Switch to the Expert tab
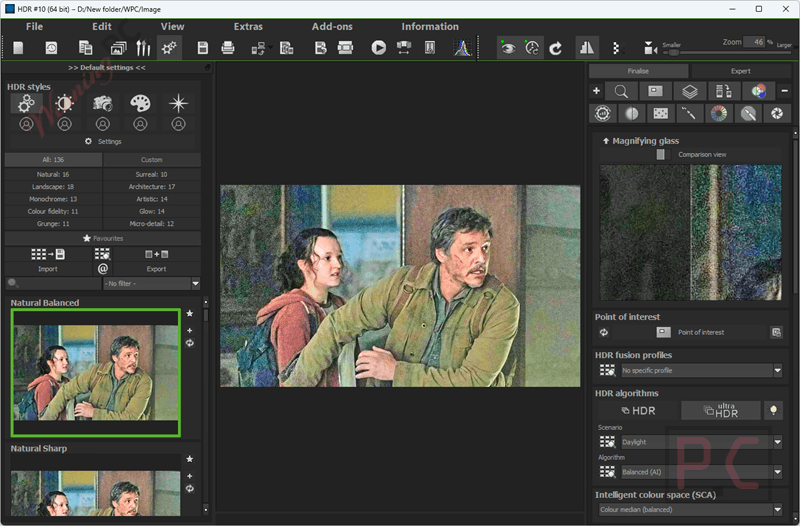The height and width of the screenshot is (526, 800). click(740, 71)
